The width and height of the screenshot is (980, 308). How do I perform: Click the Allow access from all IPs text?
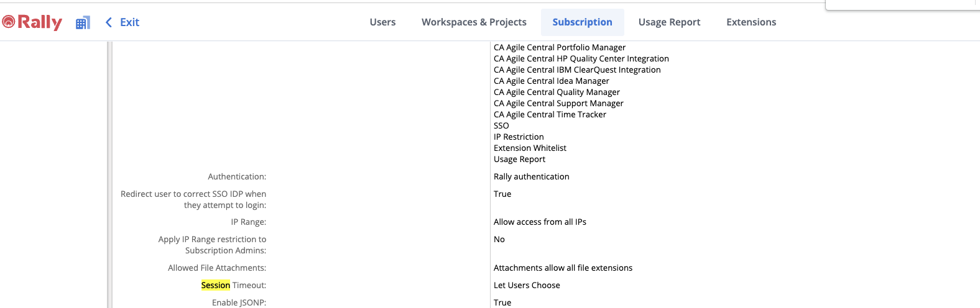[x=540, y=222]
